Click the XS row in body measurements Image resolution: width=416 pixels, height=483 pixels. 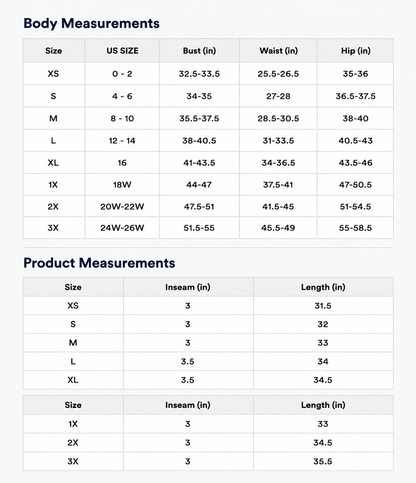pos(208,74)
